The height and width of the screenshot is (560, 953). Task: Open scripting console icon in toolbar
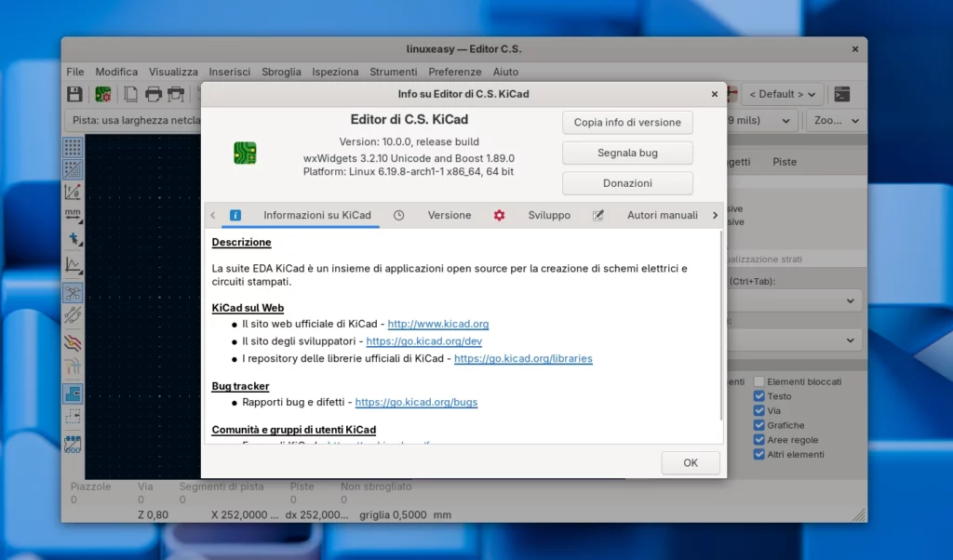tap(841, 94)
